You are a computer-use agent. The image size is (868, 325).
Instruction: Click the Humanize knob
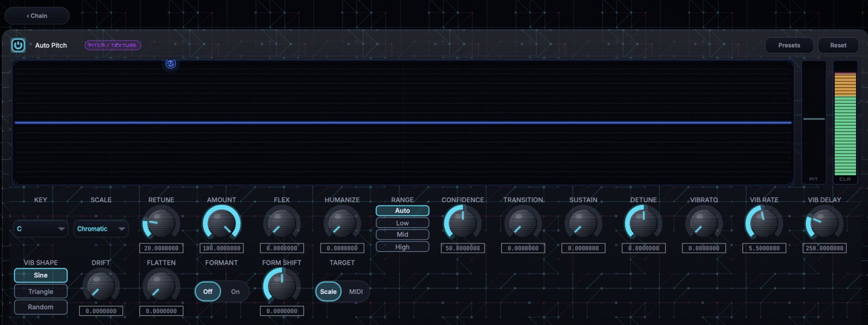point(342,223)
